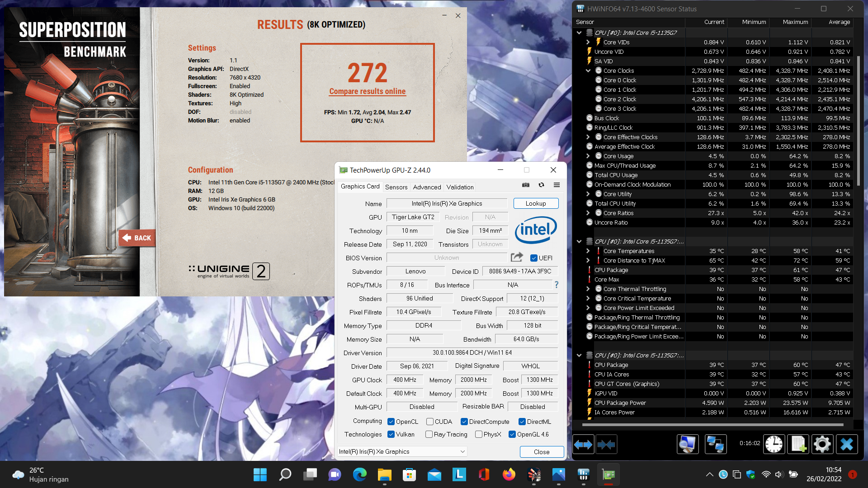This screenshot has width=868, height=488.
Task: Toggle the DirectML checkbox
Action: click(x=522, y=422)
